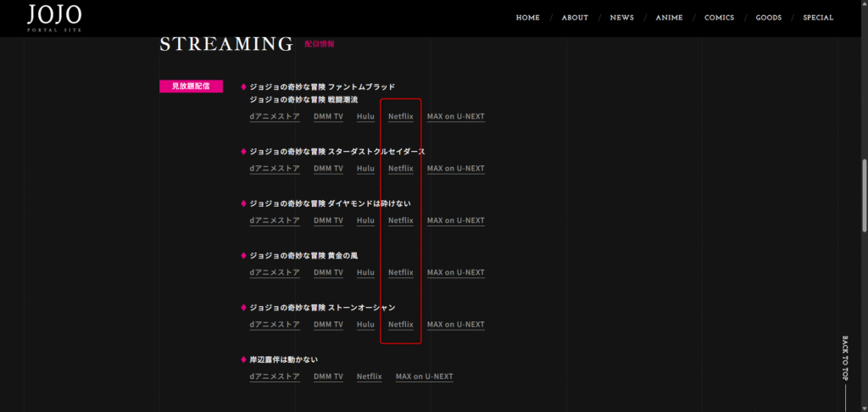Open the ANIME menu item

click(x=669, y=18)
